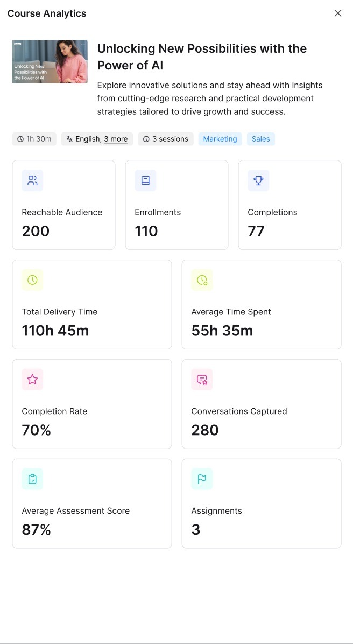Click the Completion Rate star icon
Image resolution: width=353 pixels, height=644 pixels.
[32, 380]
